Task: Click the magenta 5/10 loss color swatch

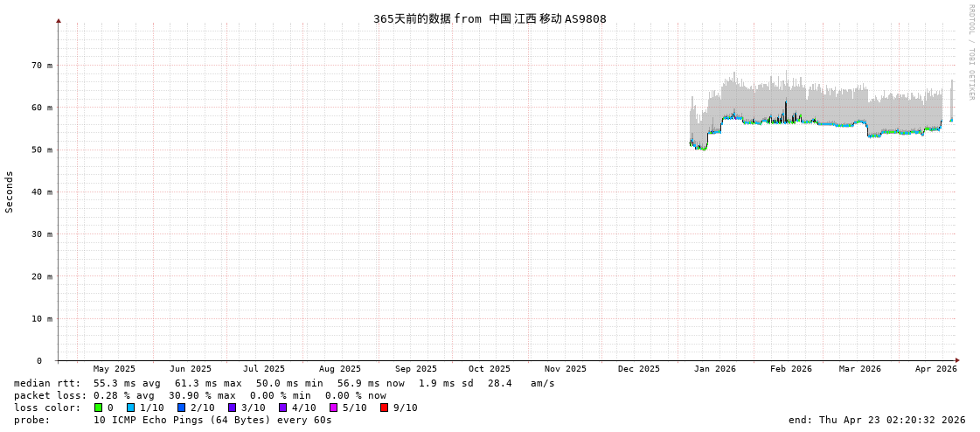Action: click(x=333, y=408)
